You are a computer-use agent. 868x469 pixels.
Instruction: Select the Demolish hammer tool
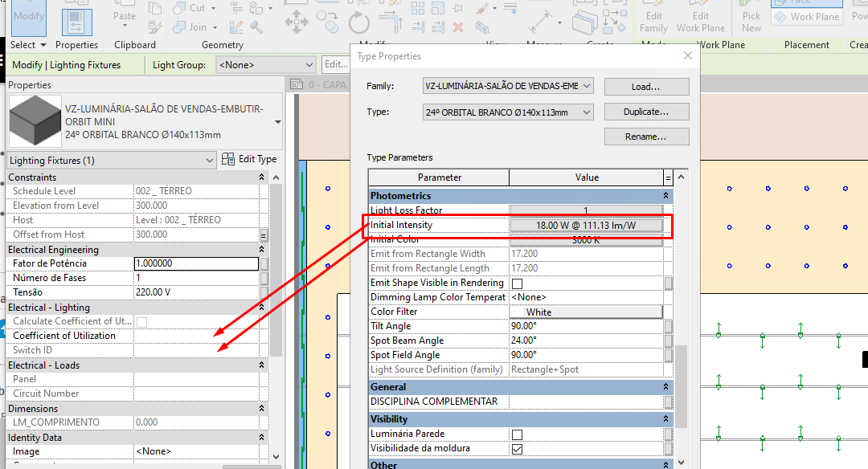[256, 27]
